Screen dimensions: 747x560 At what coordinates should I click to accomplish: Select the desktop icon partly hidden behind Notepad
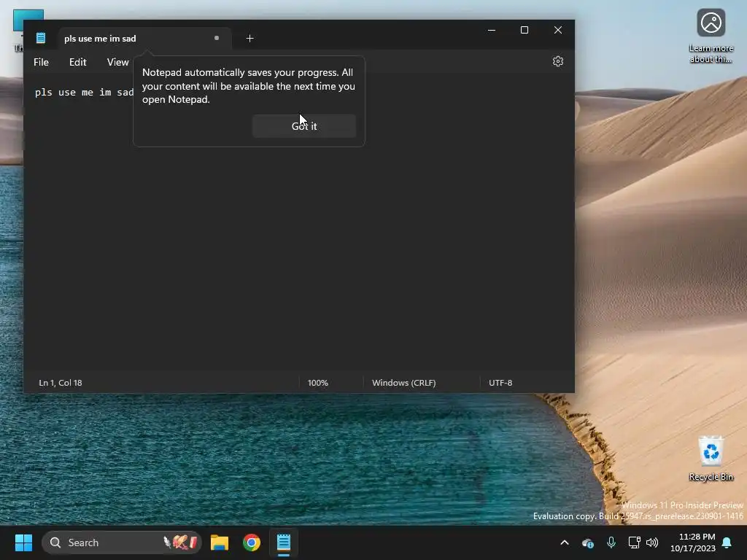pyautogui.click(x=18, y=31)
